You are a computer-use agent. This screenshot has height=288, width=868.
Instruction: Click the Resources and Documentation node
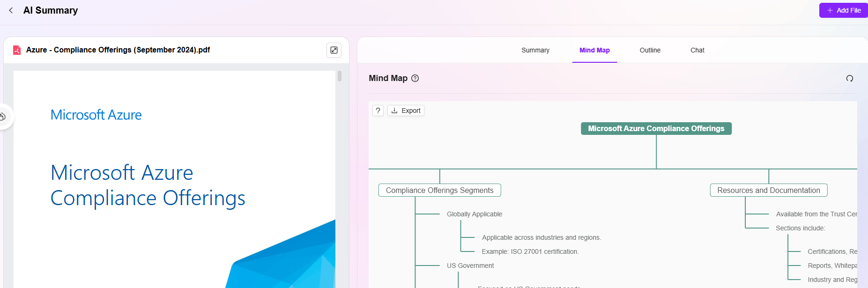(769, 190)
